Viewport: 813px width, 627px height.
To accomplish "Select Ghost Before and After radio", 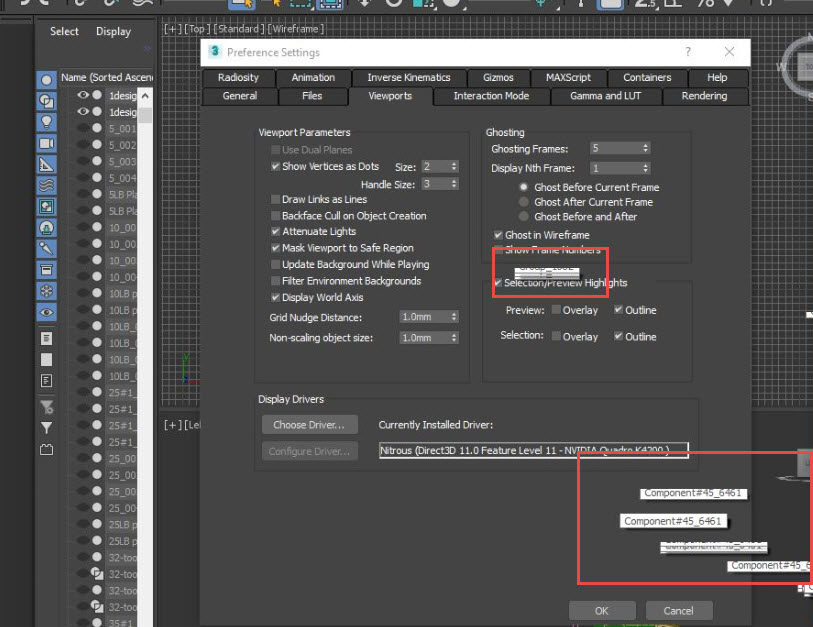I will click(524, 216).
